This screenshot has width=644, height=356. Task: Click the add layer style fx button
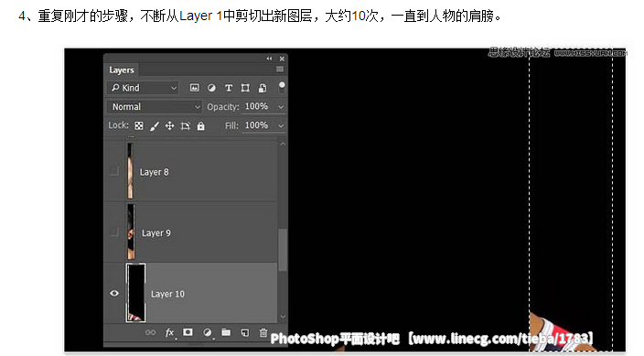169,332
